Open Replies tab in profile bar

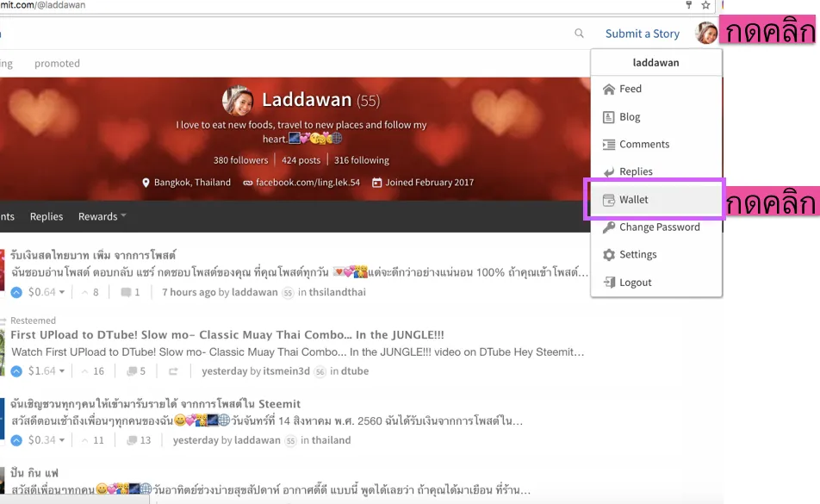click(46, 216)
